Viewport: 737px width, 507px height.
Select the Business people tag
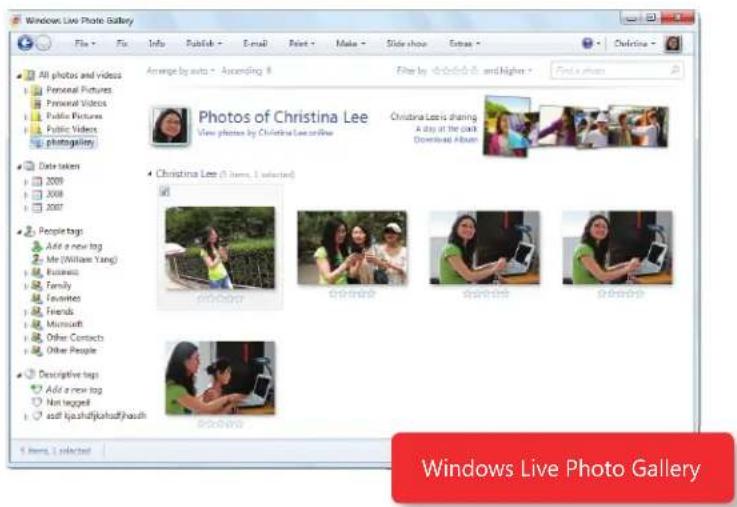[63, 272]
